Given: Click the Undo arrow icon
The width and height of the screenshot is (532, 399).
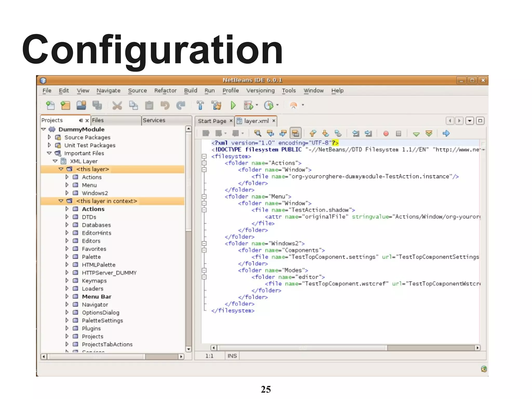Looking at the screenshot, I should pyautogui.click(x=165, y=105).
